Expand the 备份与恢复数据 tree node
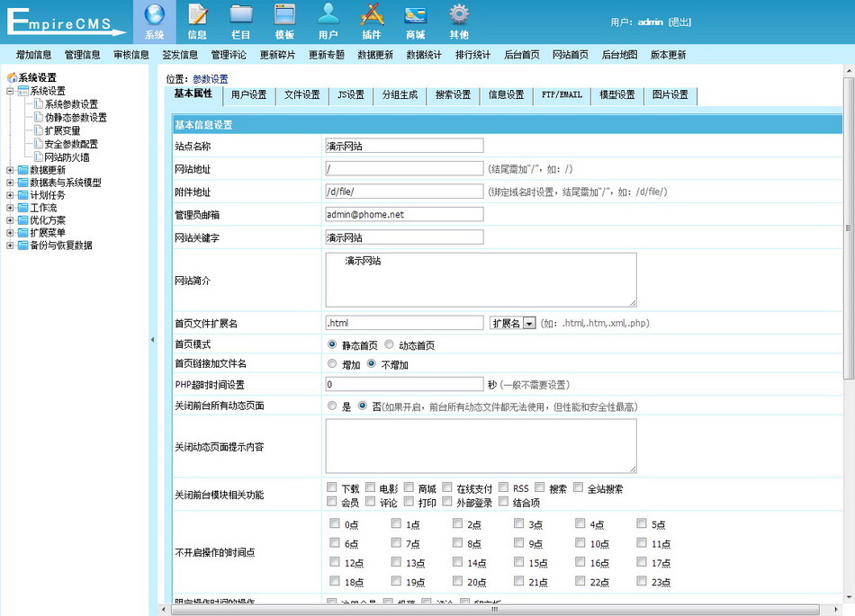855x616 pixels. pos(10,246)
